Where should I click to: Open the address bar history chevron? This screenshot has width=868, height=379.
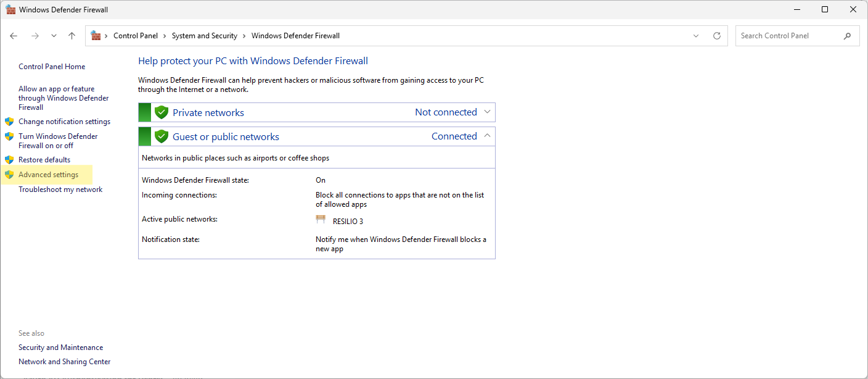coord(696,36)
